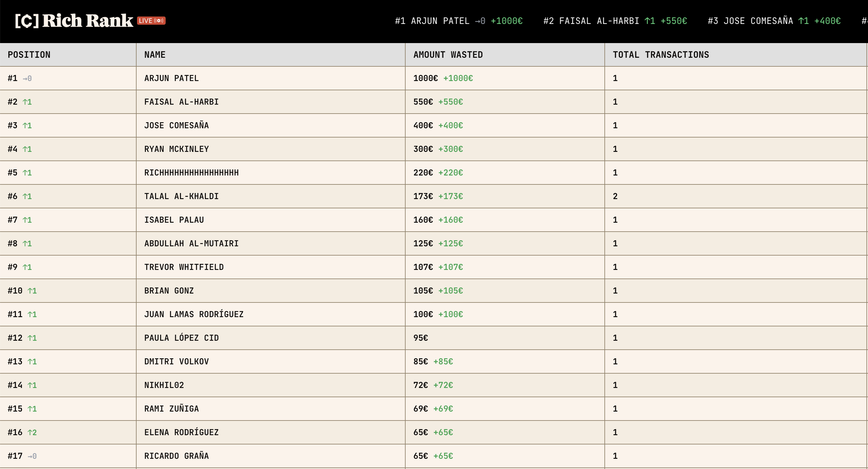
Task: Toggle the LIVE indicator badge
Action: tap(151, 20)
